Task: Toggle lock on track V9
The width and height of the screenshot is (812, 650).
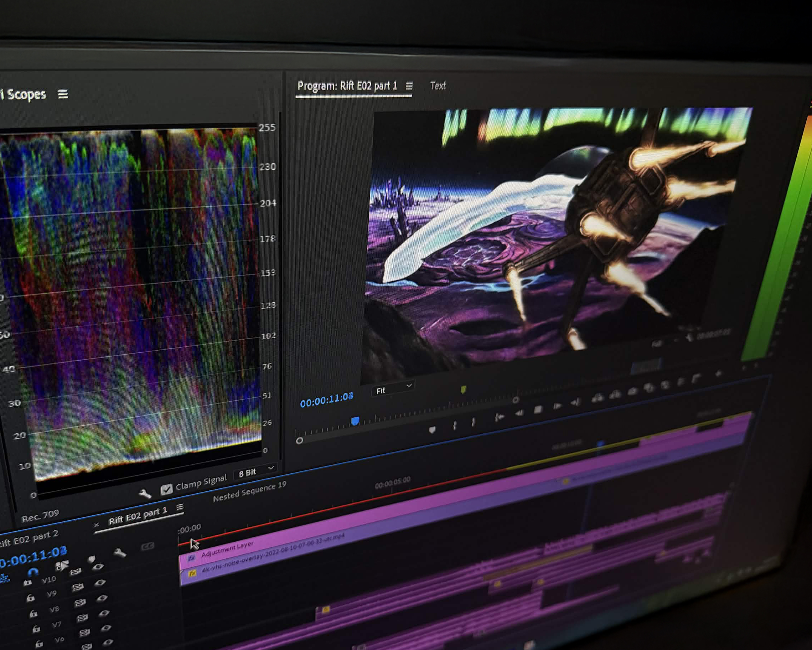Action: pyautogui.click(x=31, y=598)
